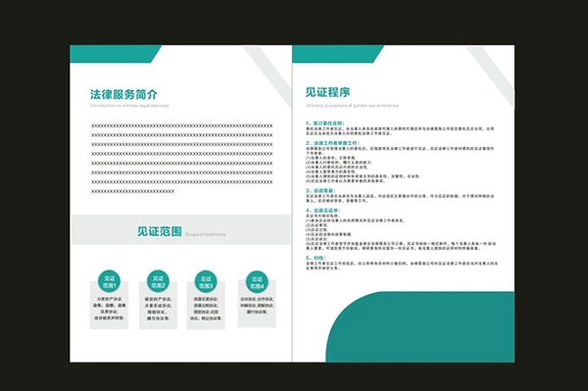
Task: Select the xxxx placeholder paragraph block
Action: (x=182, y=159)
